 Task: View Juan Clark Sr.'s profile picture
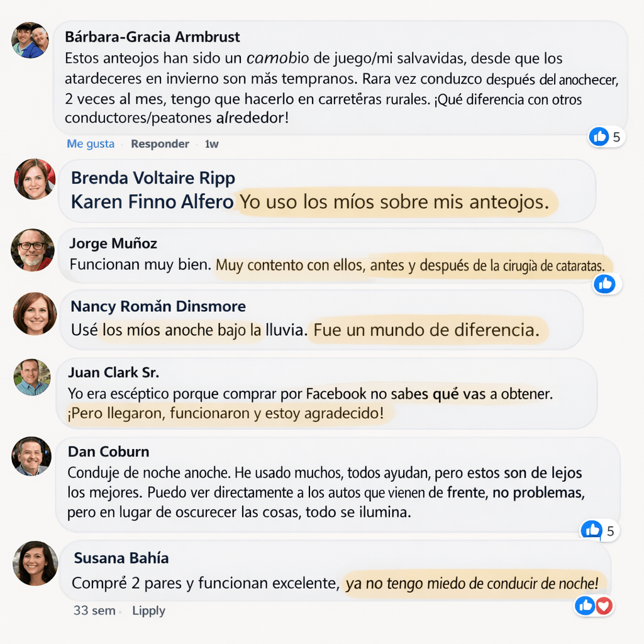pos(32,377)
